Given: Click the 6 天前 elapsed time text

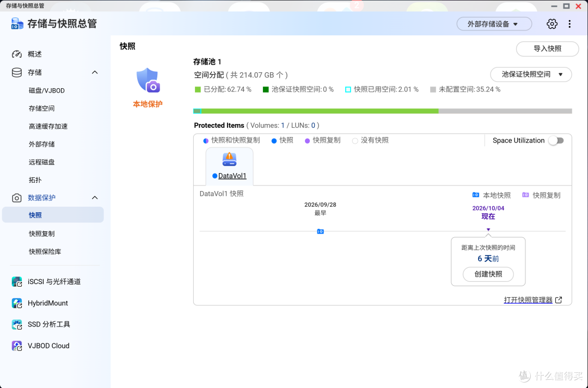Looking at the screenshot, I should tap(488, 258).
